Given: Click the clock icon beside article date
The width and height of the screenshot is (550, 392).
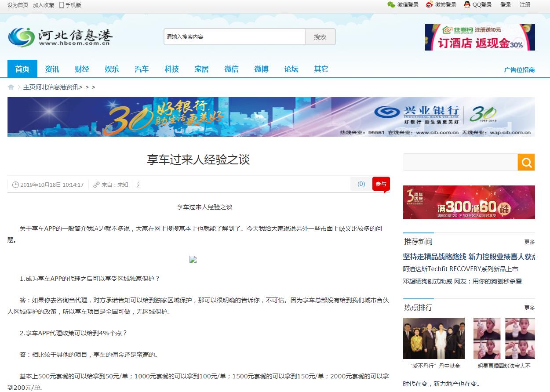Looking at the screenshot, I should [15, 185].
